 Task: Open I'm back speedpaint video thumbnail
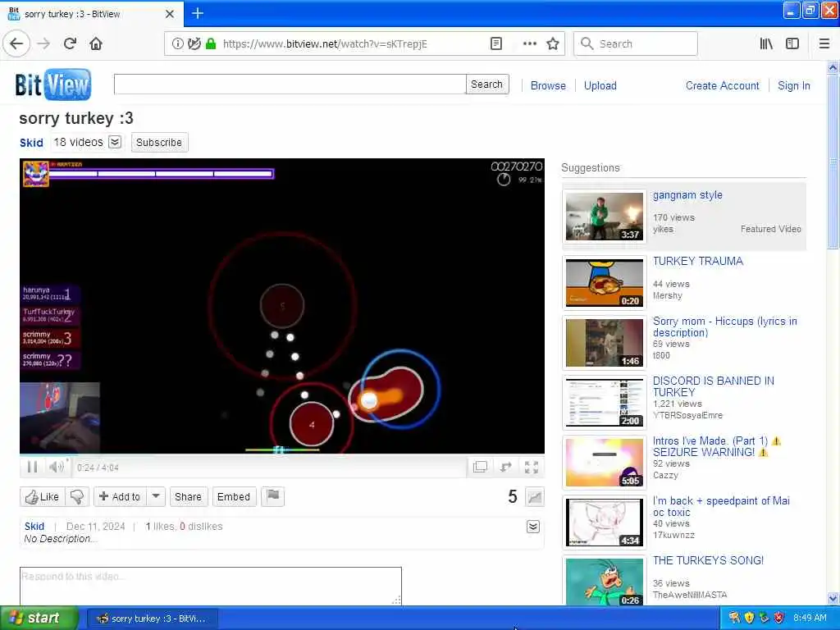click(x=605, y=523)
